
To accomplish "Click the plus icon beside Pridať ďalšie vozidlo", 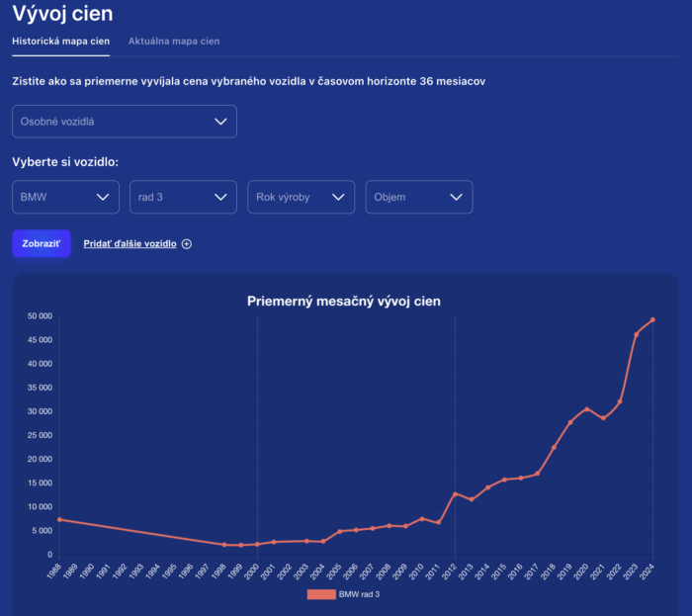I will point(187,244).
